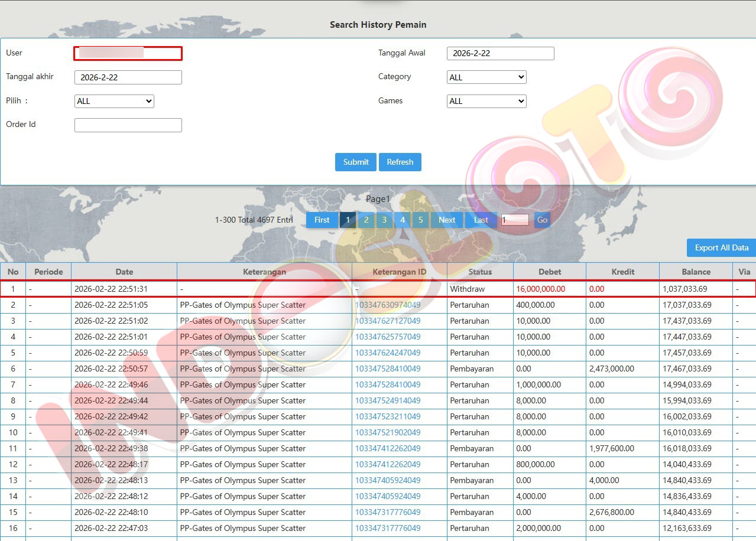756x541 pixels.
Task: Open Keterangan ID link 103347630974049
Action: click(x=388, y=305)
